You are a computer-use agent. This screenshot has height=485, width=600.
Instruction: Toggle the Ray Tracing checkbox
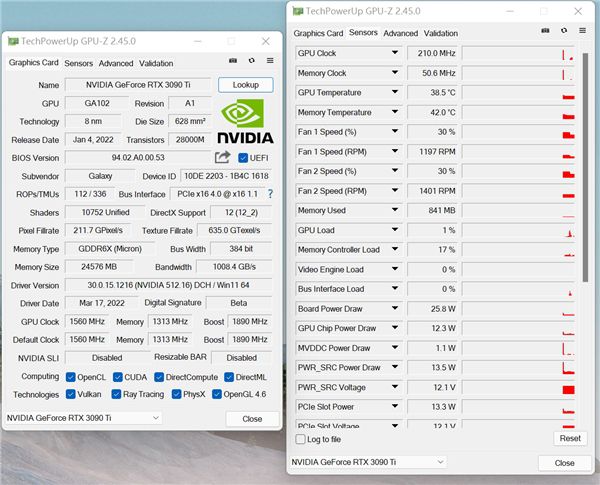click(x=116, y=394)
